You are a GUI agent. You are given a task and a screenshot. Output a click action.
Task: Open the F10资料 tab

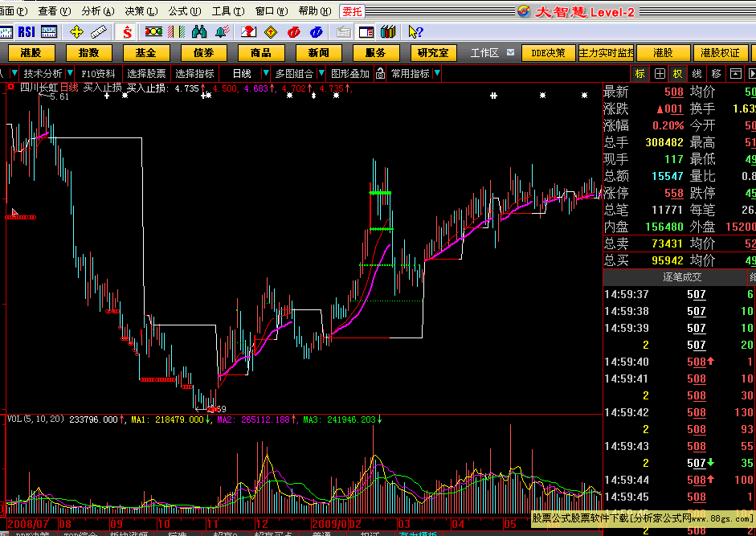98,73
